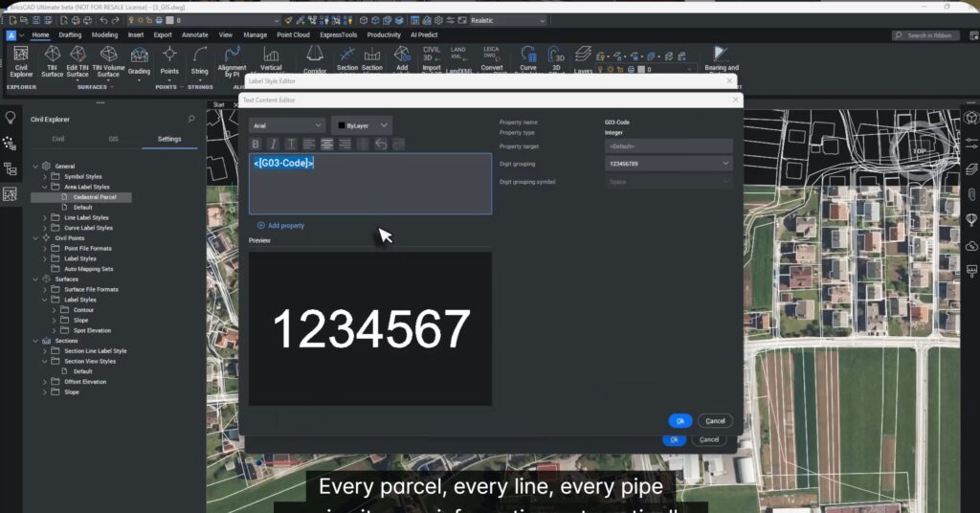Image resolution: width=980 pixels, height=513 pixels.
Task: Select the TIN Surface tool
Action: [52, 61]
